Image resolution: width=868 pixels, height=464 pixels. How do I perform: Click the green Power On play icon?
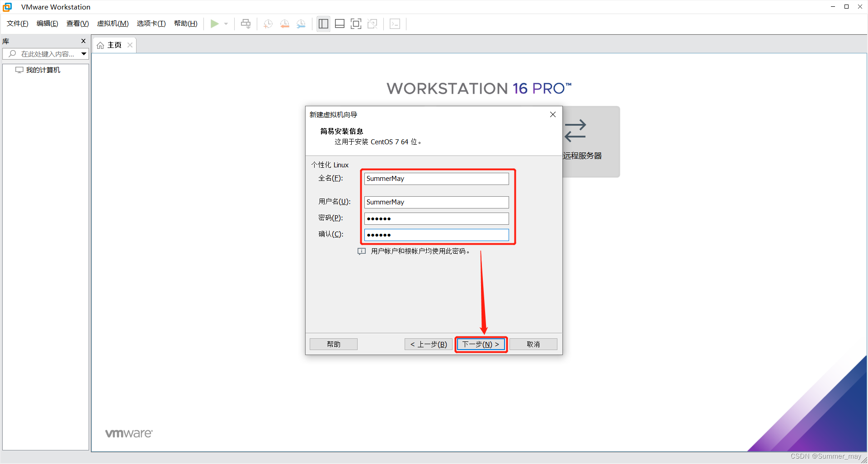click(215, 24)
